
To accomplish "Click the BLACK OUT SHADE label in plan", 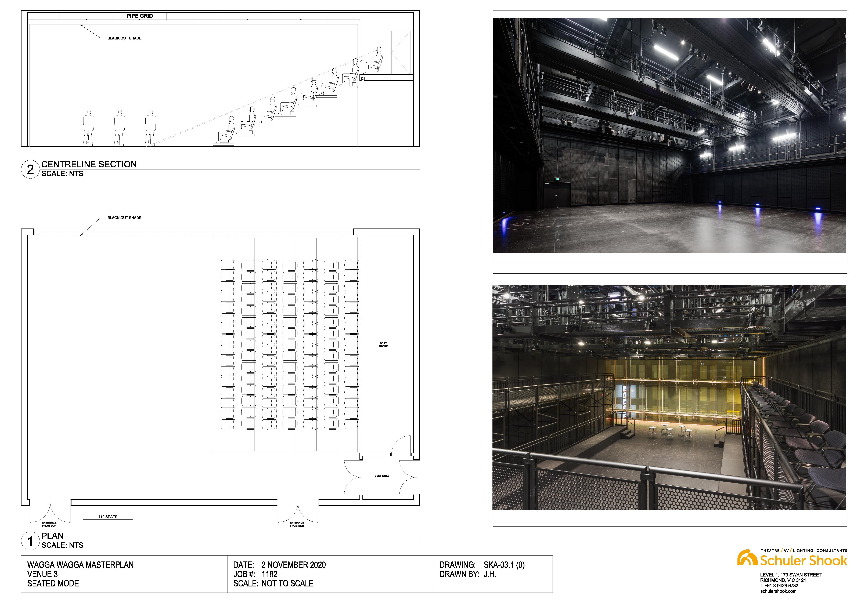I will [124, 218].
